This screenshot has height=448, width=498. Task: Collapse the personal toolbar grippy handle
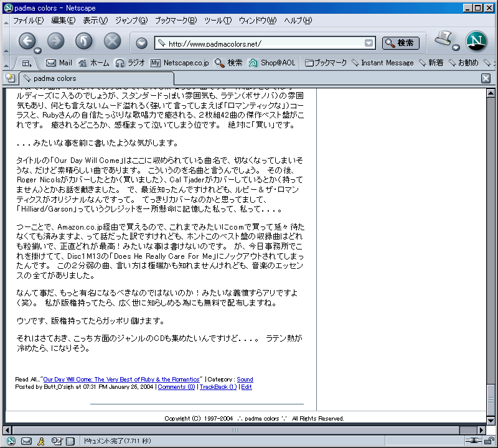pos(6,63)
